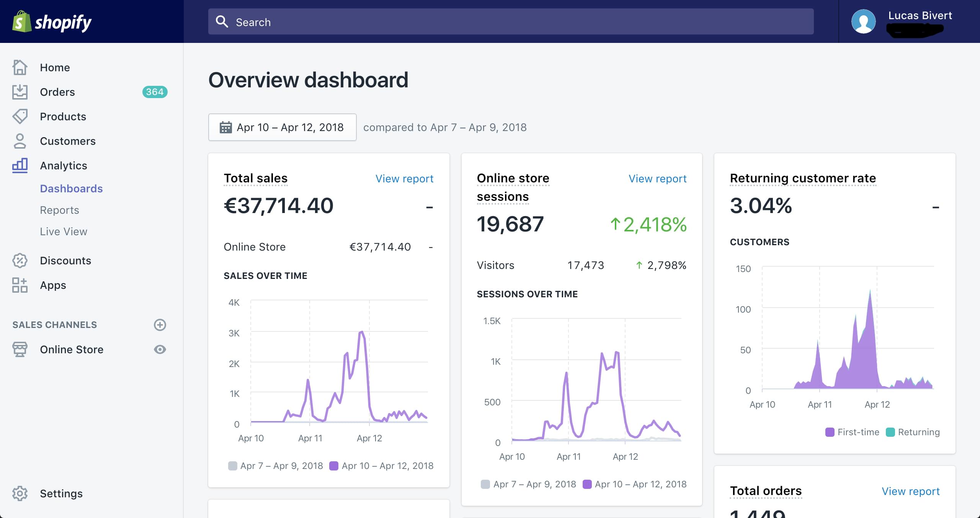Image resolution: width=980 pixels, height=518 pixels.
Task: Open the Lucas Bivert user avatar
Action: tap(863, 21)
